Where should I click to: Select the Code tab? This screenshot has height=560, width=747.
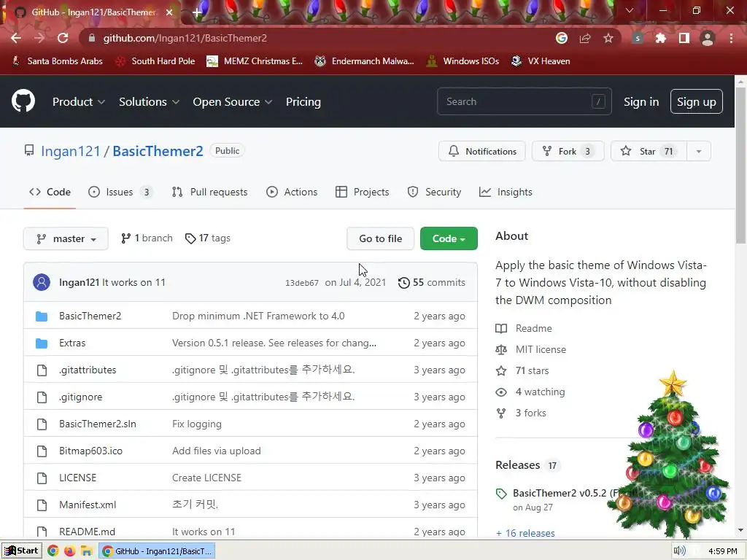coord(50,192)
